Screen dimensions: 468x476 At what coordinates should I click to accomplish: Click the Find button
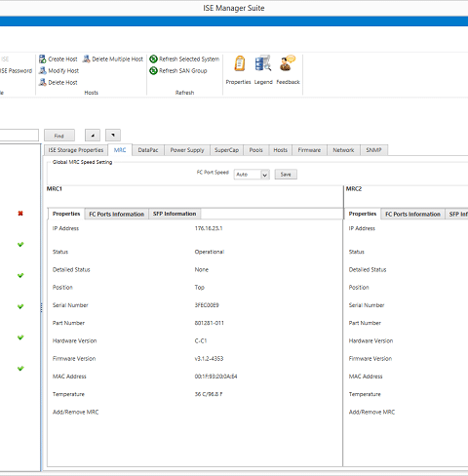pyautogui.click(x=59, y=136)
